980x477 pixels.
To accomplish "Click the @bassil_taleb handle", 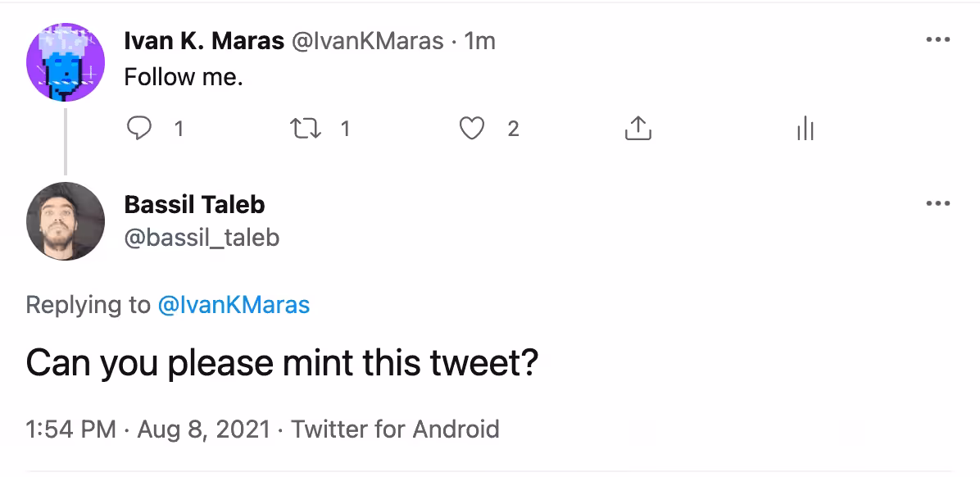I will 202,238.
